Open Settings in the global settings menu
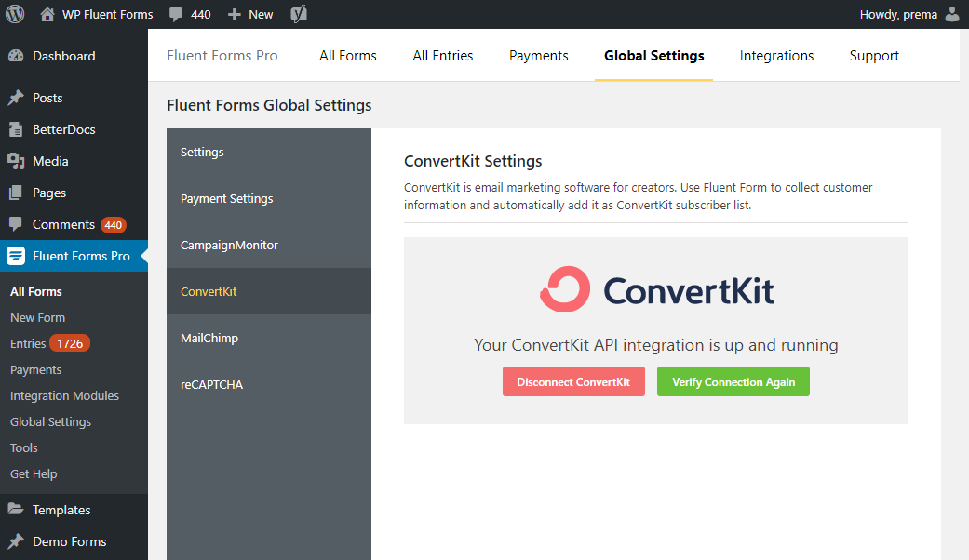Image resolution: width=969 pixels, height=560 pixels. pos(269,152)
